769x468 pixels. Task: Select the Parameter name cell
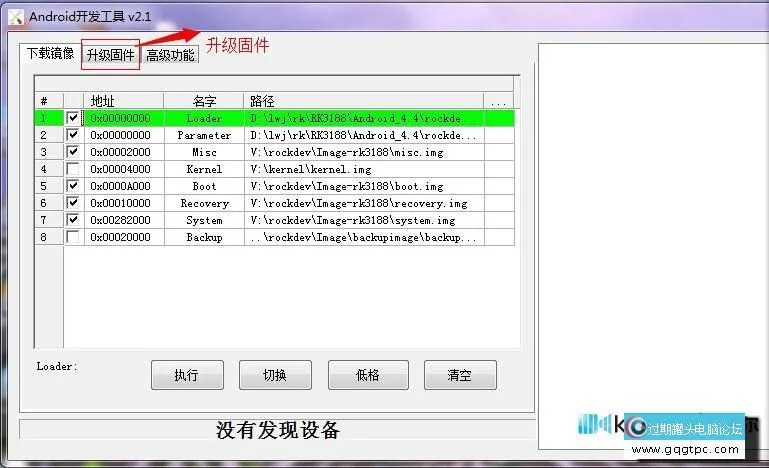click(204, 135)
